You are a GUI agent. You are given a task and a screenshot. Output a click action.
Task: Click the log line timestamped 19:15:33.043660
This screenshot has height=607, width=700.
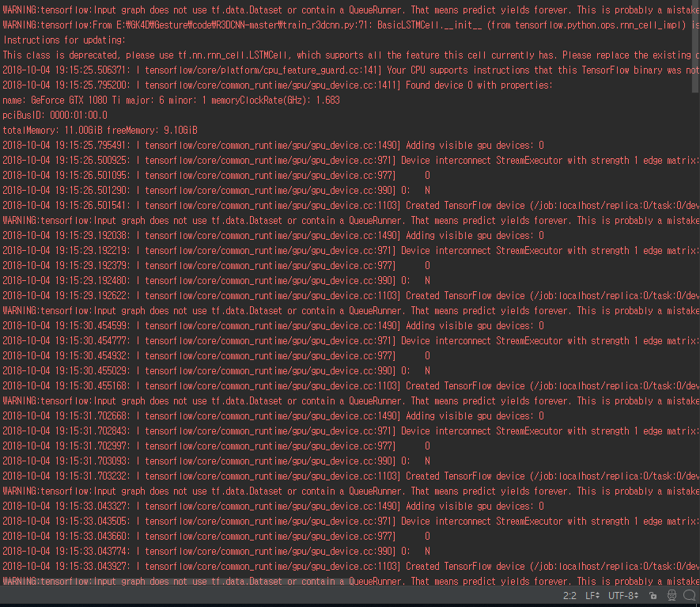(x=217, y=536)
